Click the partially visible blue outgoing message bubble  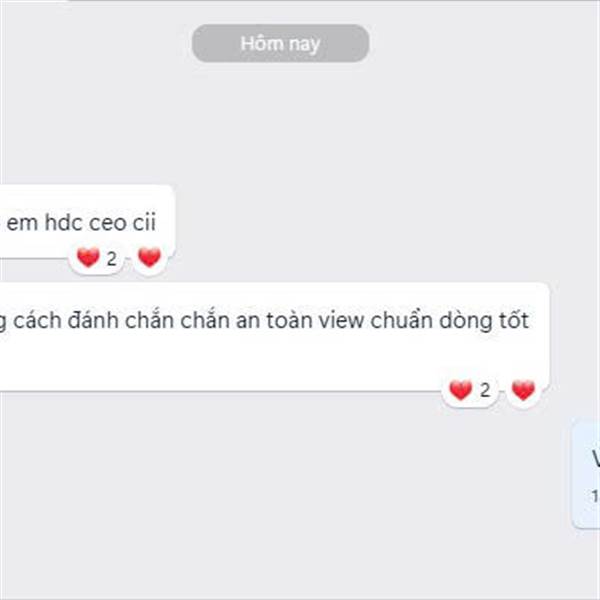586,474
